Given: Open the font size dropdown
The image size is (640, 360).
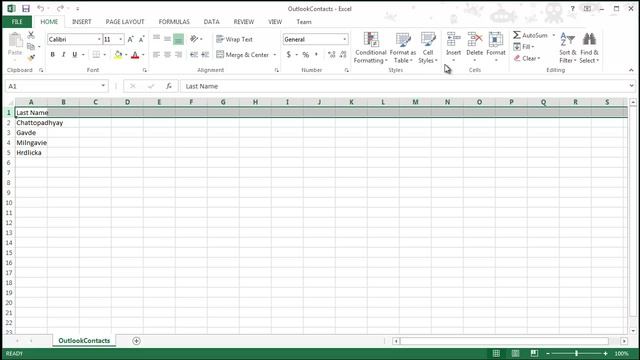Looking at the screenshot, I should click(121, 39).
